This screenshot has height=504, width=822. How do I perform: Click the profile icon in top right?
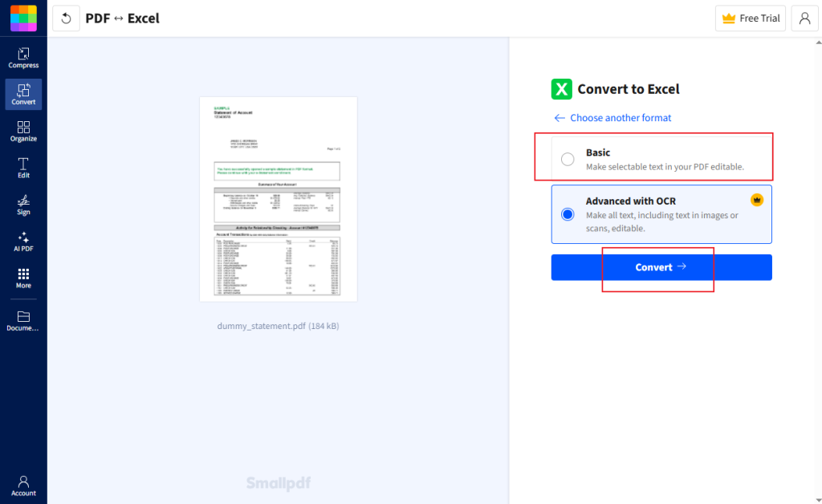pyautogui.click(x=804, y=18)
